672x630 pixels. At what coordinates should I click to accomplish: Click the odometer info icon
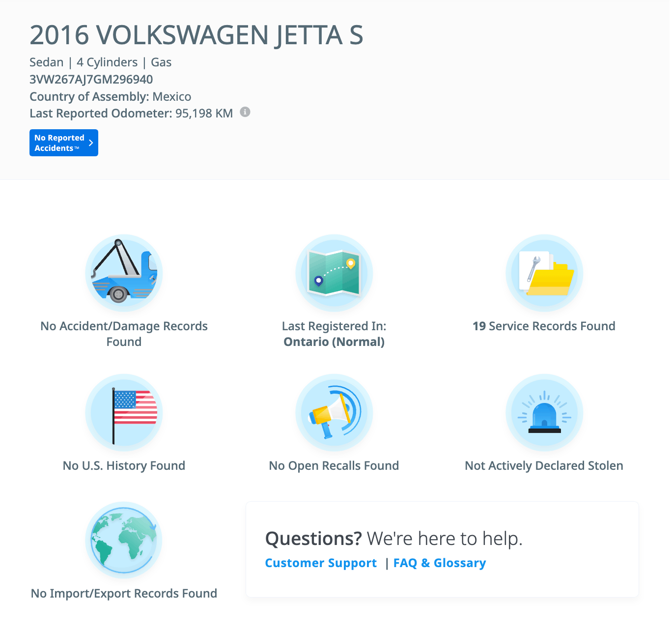[x=245, y=112]
